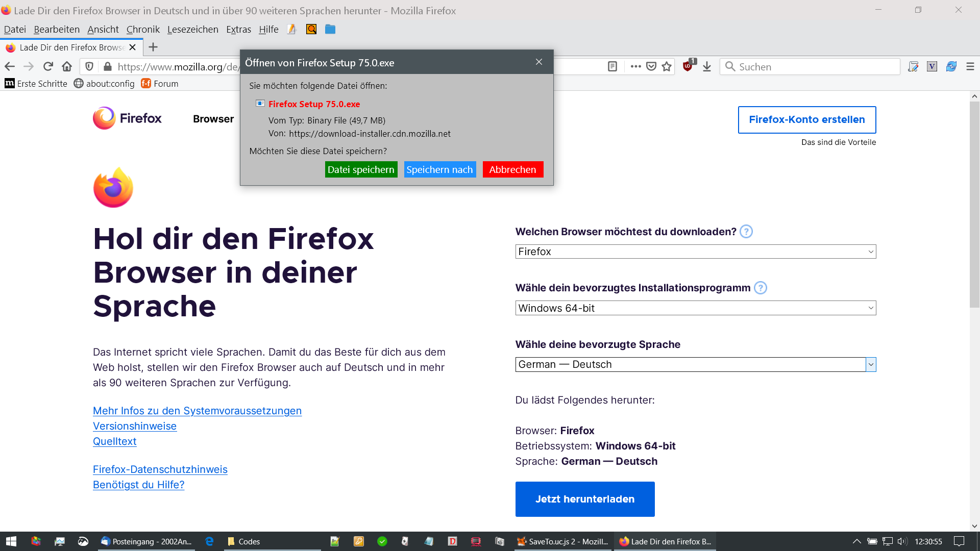Click the browser reload icon
Image resolution: width=980 pixels, height=551 pixels.
[48, 66]
